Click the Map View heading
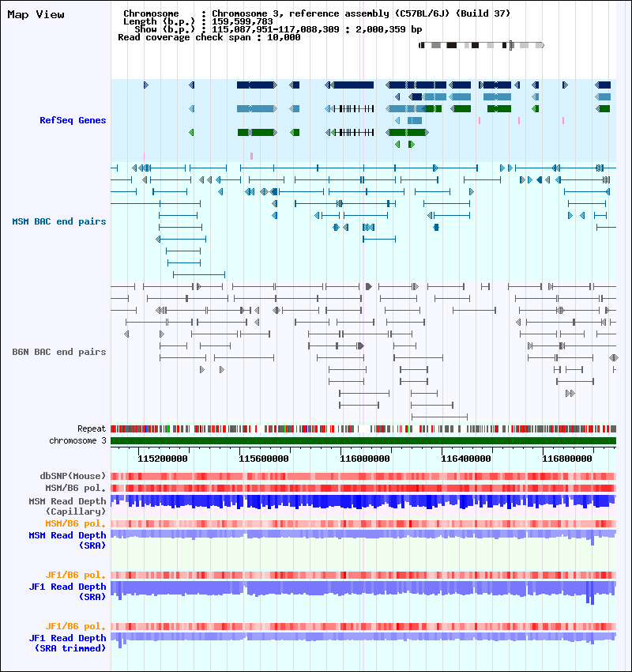Image resolution: width=632 pixels, height=672 pixels. pyautogui.click(x=36, y=14)
